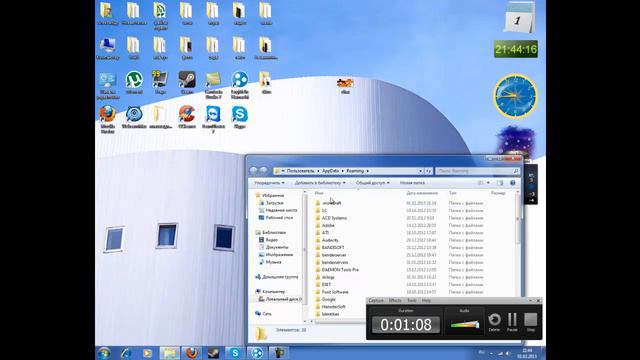Open the Computer desktop icon
This screenshot has height=360, width=640.
(x=108, y=49)
